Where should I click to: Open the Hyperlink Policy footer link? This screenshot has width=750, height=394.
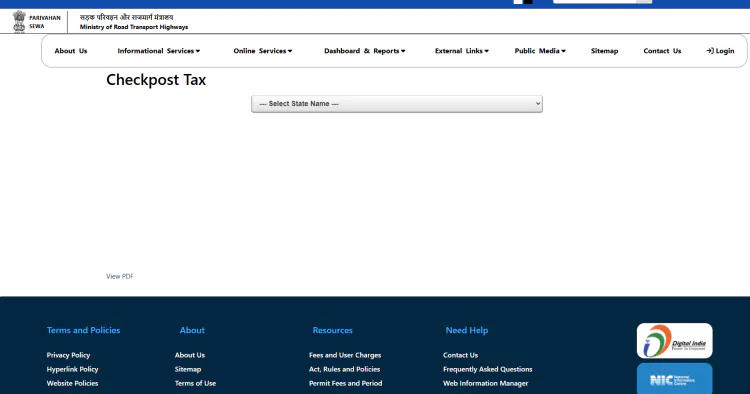coord(72,369)
